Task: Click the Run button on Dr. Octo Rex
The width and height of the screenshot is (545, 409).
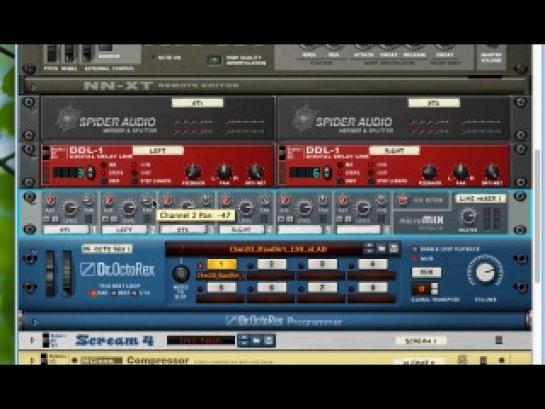Action: [426, 272]
